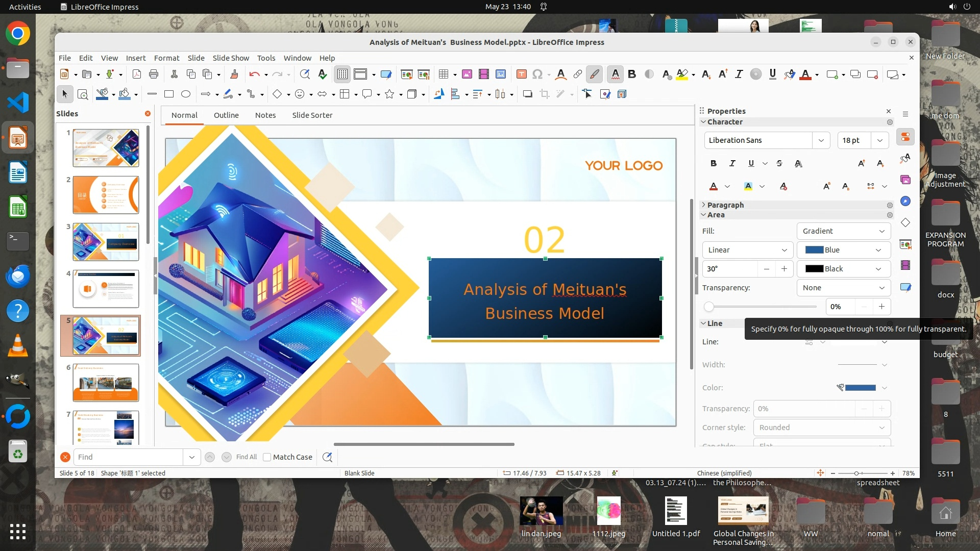Select the Ellipse shape tool
This screenshot has height=551, width=980.
point(186,94)
